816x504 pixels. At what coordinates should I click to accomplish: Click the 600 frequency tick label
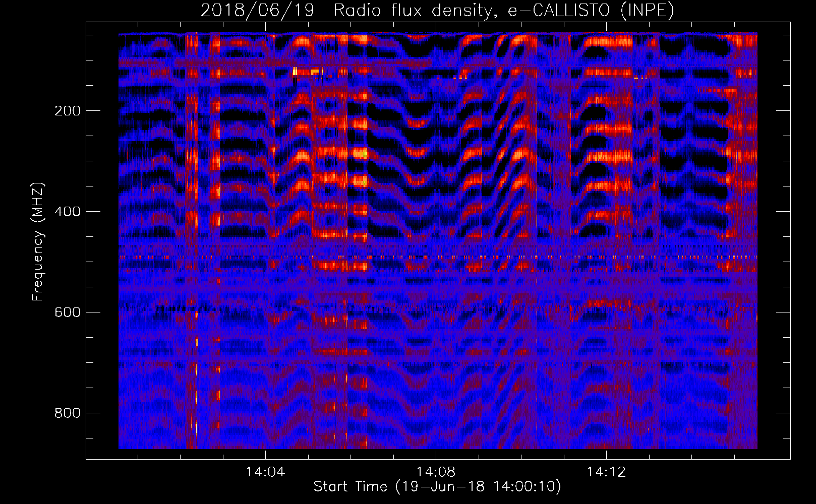(68, 312)
